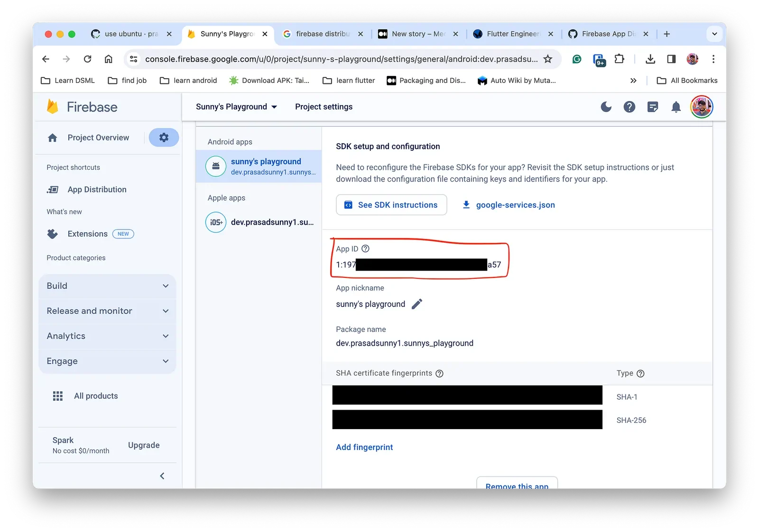The image size is (759, 532).
Task: Open the Learn DSML bookmark folder
Action: click(68, 81)
